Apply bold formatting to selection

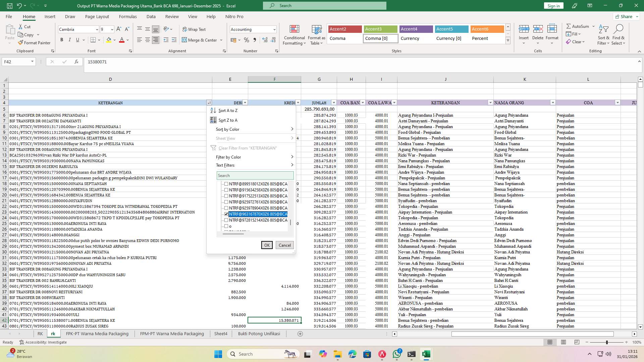62,40
